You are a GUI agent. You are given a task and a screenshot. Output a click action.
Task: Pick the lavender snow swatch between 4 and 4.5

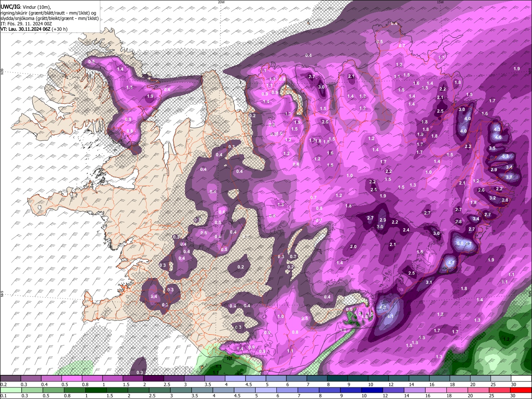235,378
